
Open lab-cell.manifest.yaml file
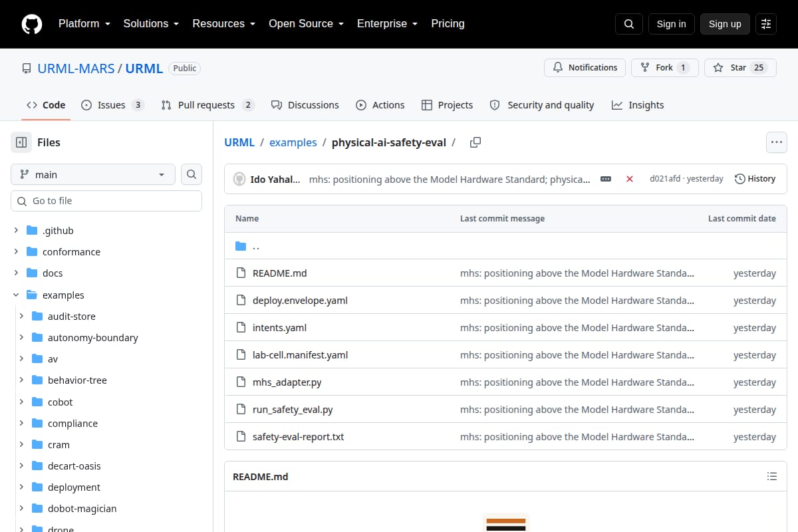[x=300, y=355]
